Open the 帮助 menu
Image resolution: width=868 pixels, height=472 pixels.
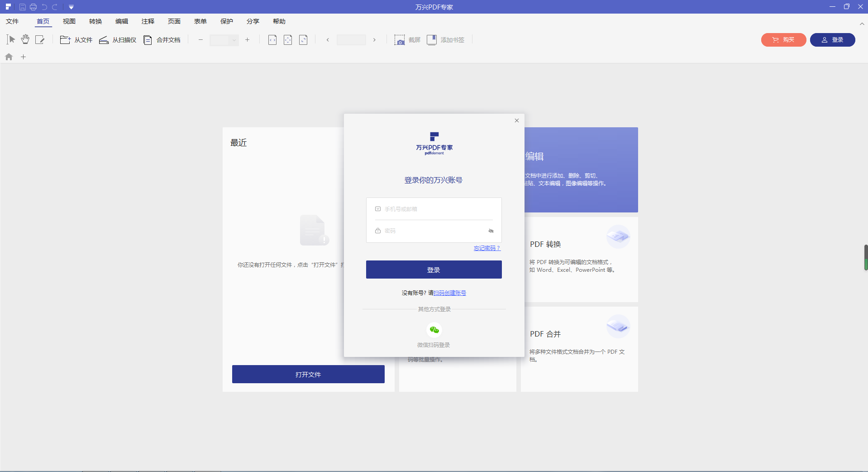(x=279, y=21)
